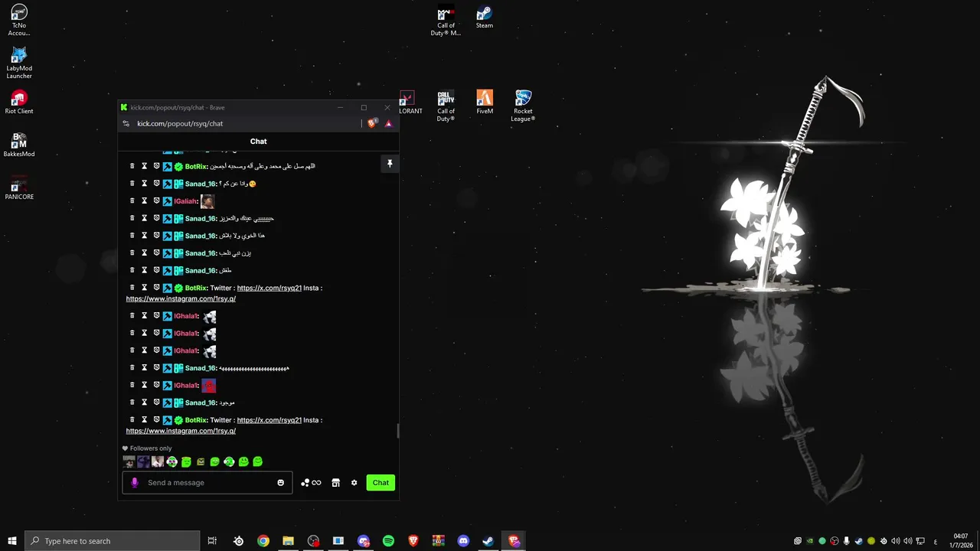The image size is (980, 551).
Task: Insert the yellow-green square angry emote
Action: pyautogui.click(x=201, y=461)
